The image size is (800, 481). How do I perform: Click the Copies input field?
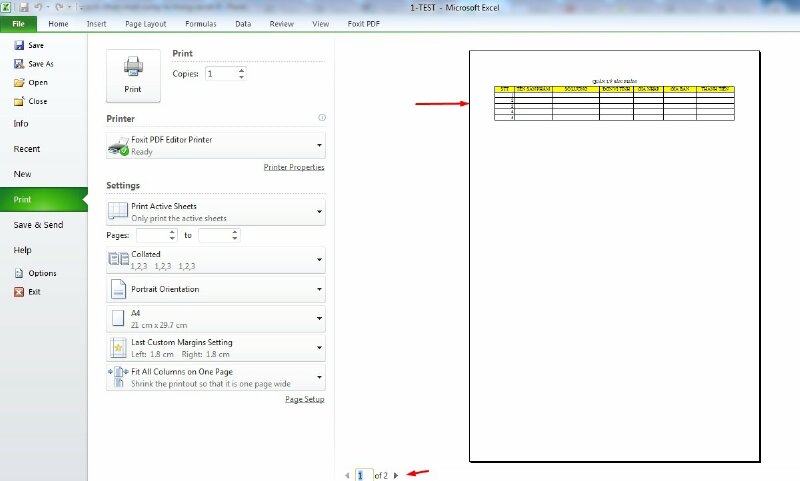click(221, 74)
